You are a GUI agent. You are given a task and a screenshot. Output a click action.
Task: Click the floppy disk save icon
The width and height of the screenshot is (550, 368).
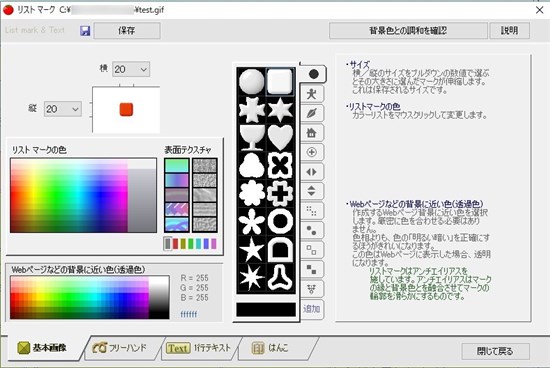tap(85, 31)
